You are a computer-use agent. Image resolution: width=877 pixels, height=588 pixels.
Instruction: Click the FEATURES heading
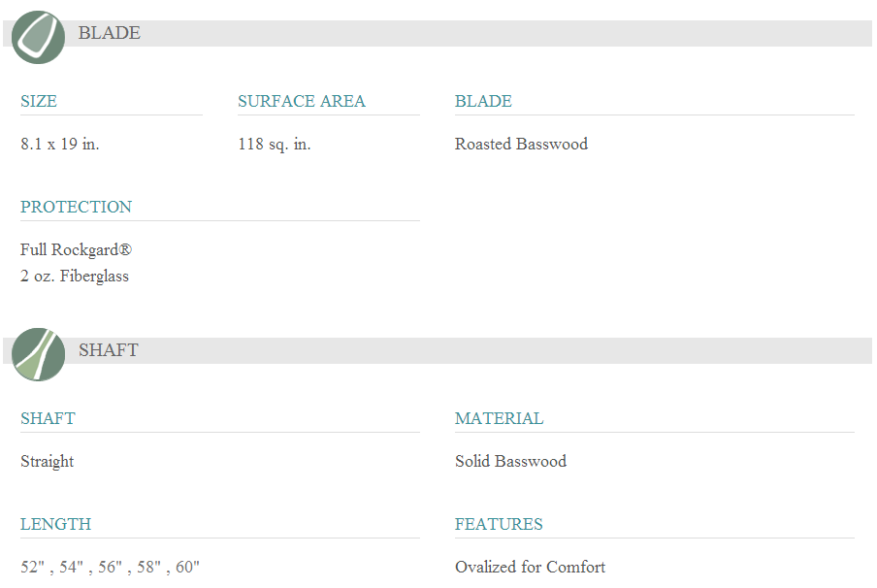click(499, 524)
